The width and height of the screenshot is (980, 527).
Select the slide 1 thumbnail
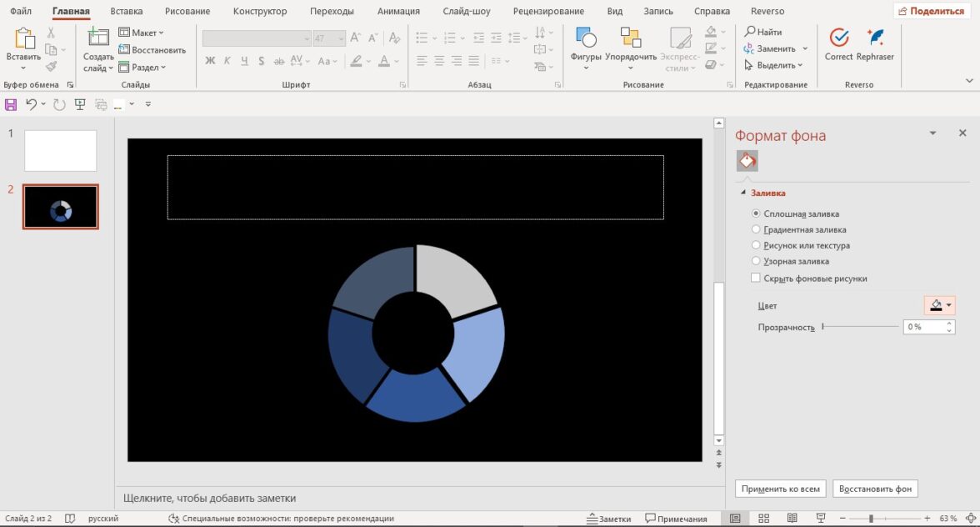[60, 151]
